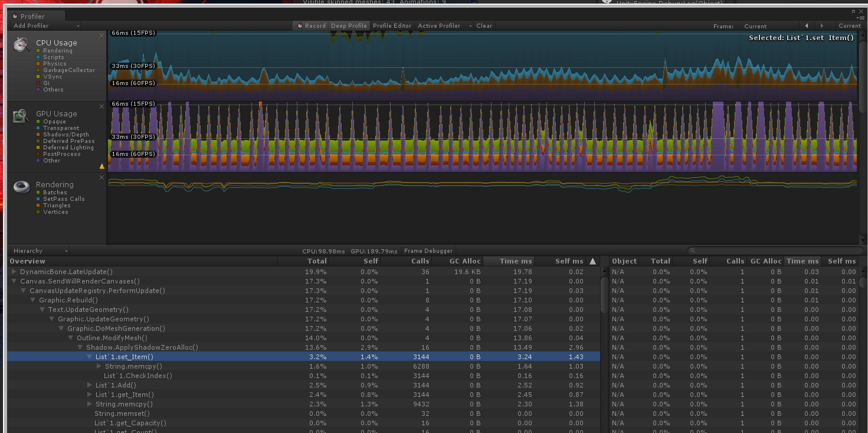This screenshot has height=433, width=868.
Task: Enable Profile Editor toggle
Action: 392,26
